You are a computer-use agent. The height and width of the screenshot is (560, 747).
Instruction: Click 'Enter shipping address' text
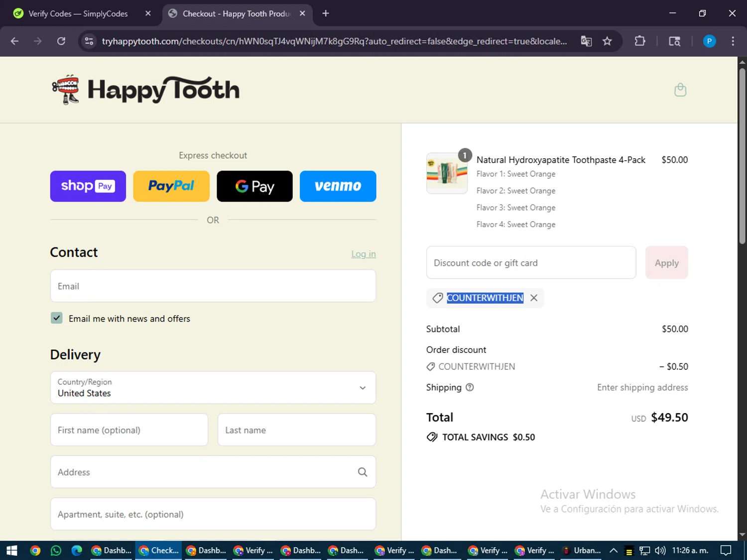642,387
